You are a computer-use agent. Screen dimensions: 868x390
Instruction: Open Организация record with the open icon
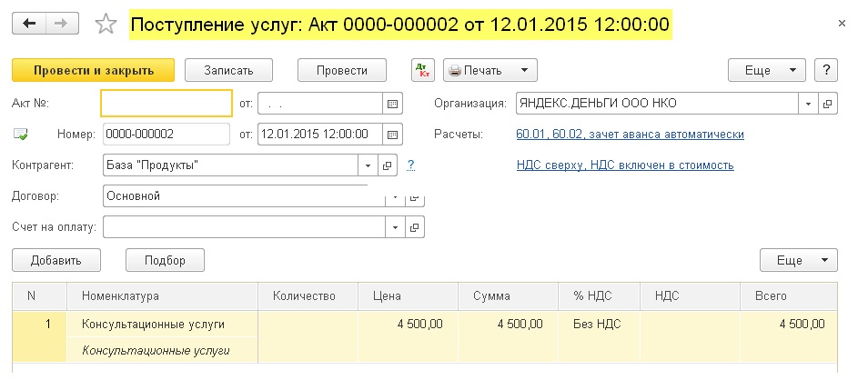(828, 104)
